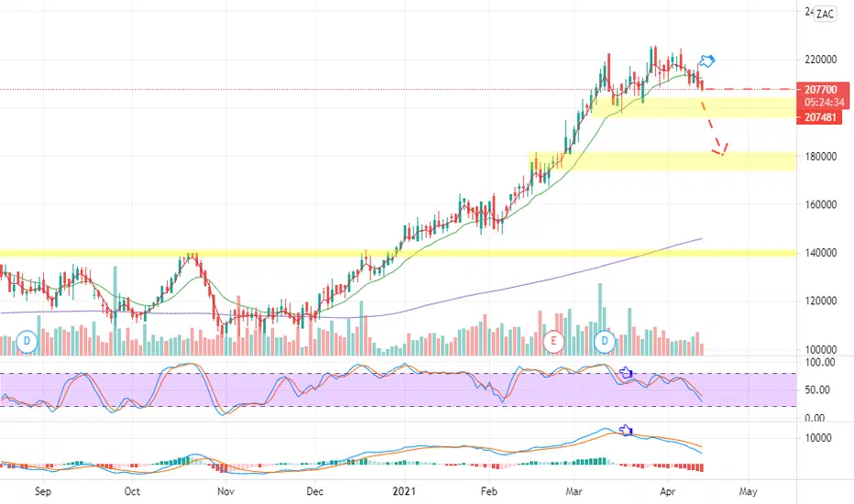Click the 100000 price axis label
854x504 pixels.
click(820, 349)
